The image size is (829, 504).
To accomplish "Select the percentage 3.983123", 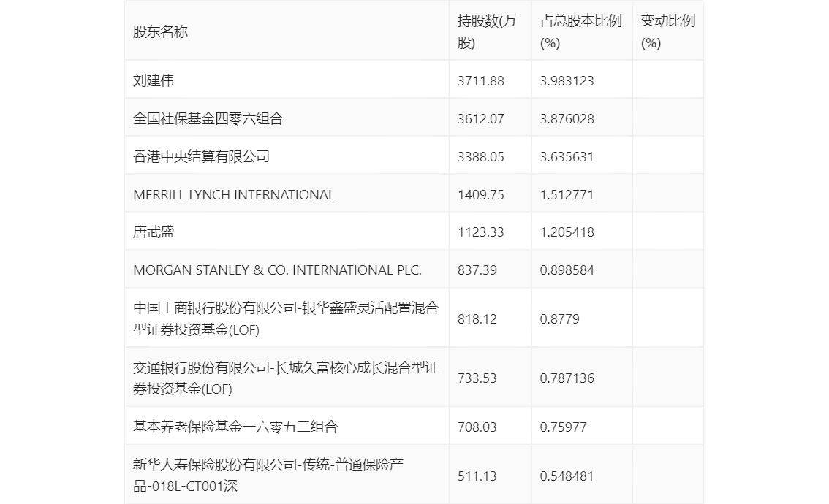I will 567,81.
